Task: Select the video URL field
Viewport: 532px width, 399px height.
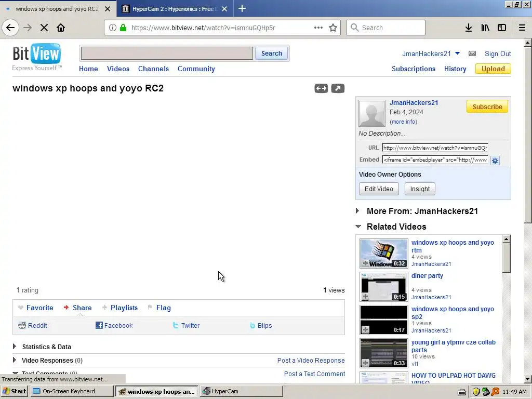Action: (x=435, y=148)
